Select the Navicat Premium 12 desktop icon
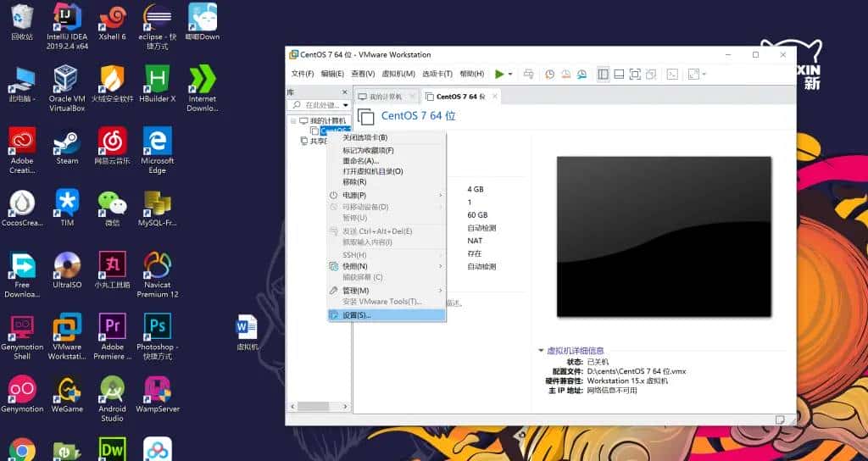 pos(157,275)
